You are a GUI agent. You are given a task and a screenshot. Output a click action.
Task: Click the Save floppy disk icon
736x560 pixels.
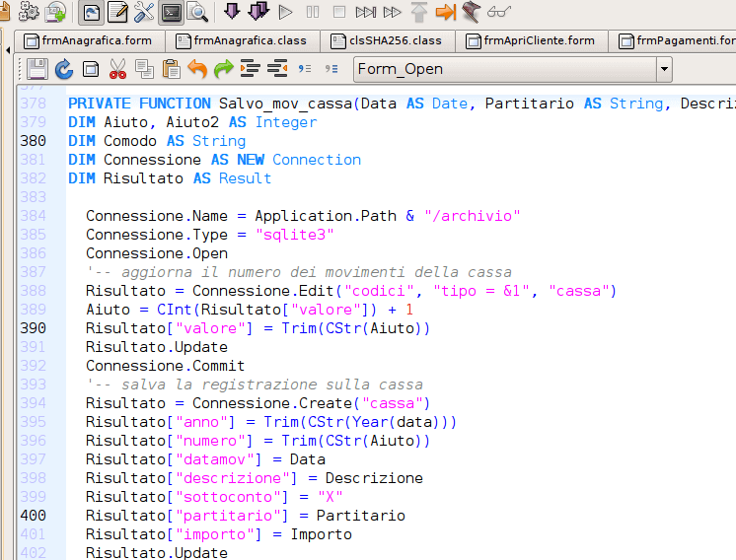click(x=37, y=69)
